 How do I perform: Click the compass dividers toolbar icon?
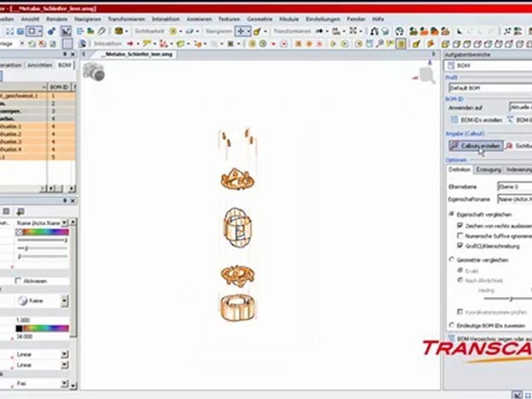[374, 31]
